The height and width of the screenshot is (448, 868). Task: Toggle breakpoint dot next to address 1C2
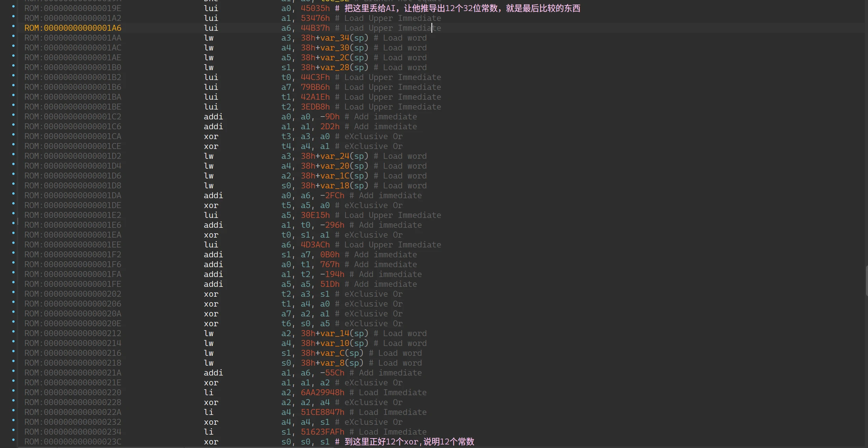tap(13, 115)
